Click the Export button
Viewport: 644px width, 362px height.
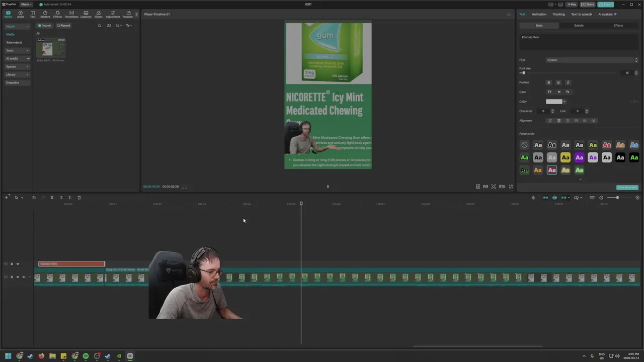606,4
